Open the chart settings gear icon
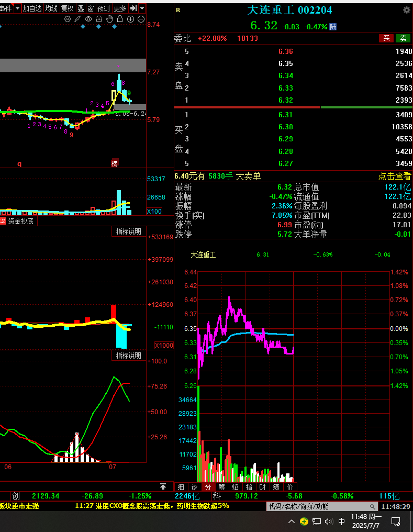Image resolution: width=413 pixels, height=532 pixels. (x=68, y=19)
